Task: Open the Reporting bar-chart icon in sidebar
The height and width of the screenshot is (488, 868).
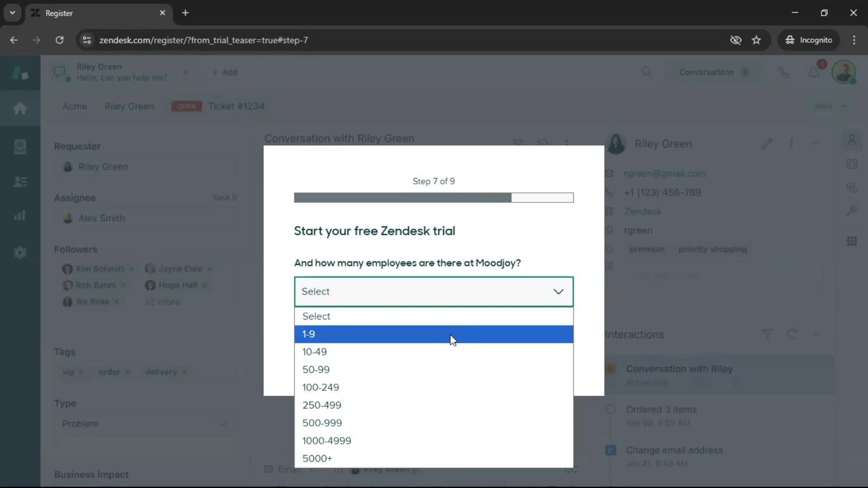Action: click(x=20, y=216)
